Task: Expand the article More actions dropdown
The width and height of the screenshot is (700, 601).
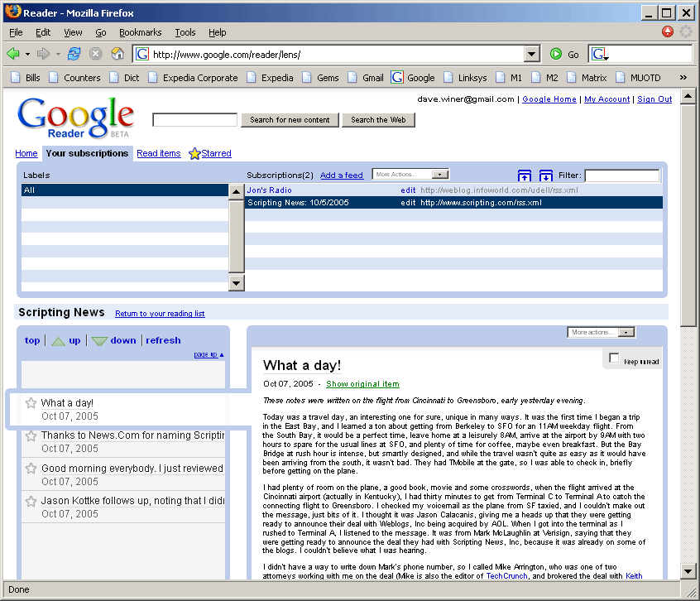Action: pyautogui.click(x=602, y=332)
